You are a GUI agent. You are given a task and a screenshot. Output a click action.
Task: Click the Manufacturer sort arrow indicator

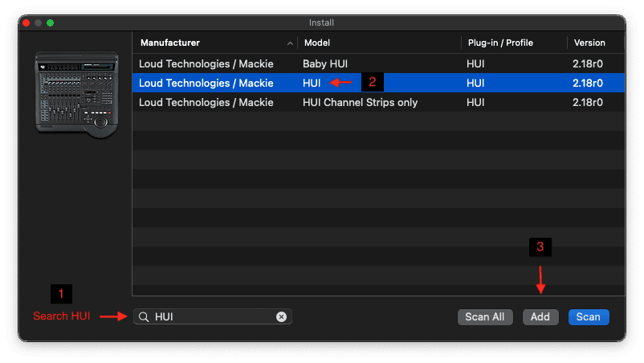pos(290,43)
